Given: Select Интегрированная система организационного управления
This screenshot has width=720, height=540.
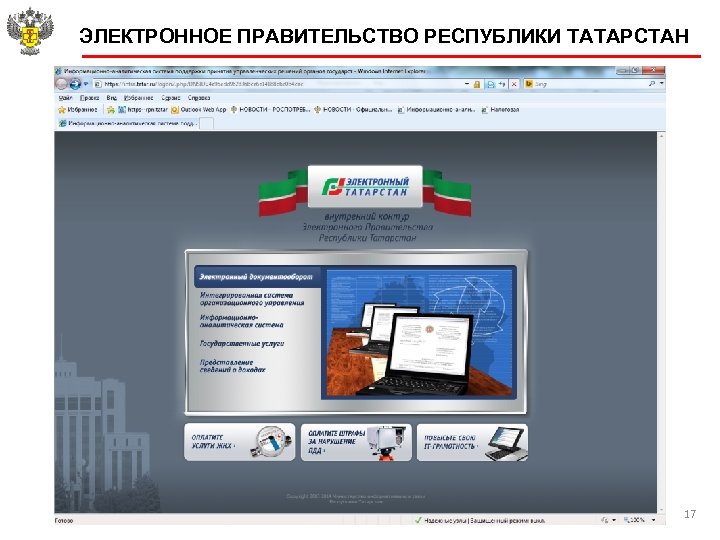Looking at the screenshot, I should 252,299.
